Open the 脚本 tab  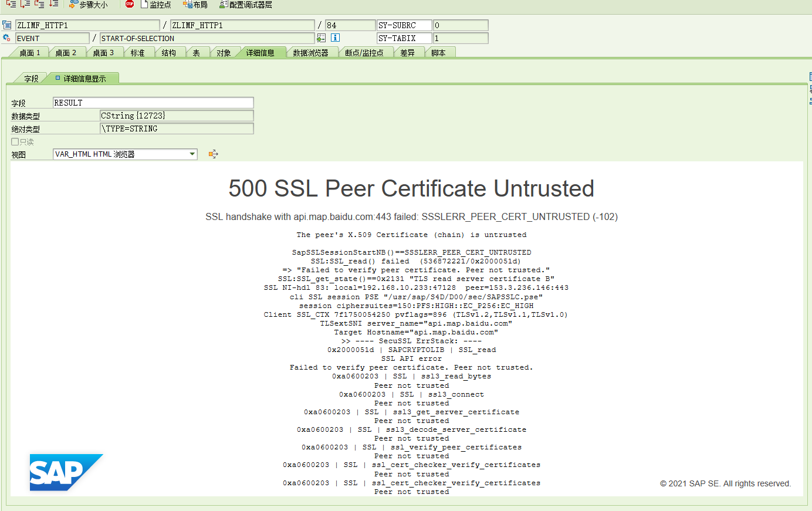[x=438, y=53]
